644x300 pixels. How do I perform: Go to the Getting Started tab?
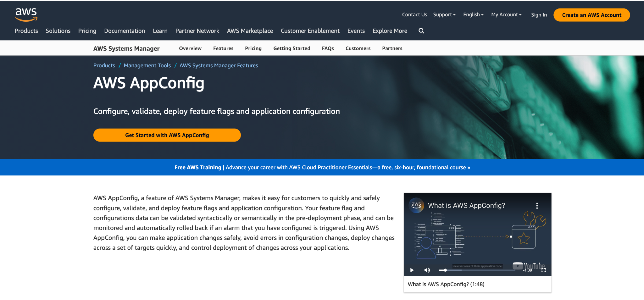pyautogui.click(x=292, y=48)
